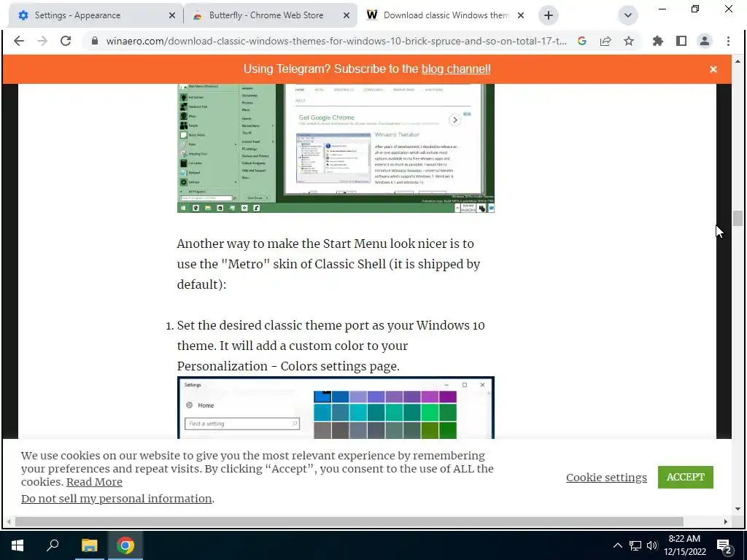Expand the tab search dropdown
This screenshot has width=747, height=560.
628,15
